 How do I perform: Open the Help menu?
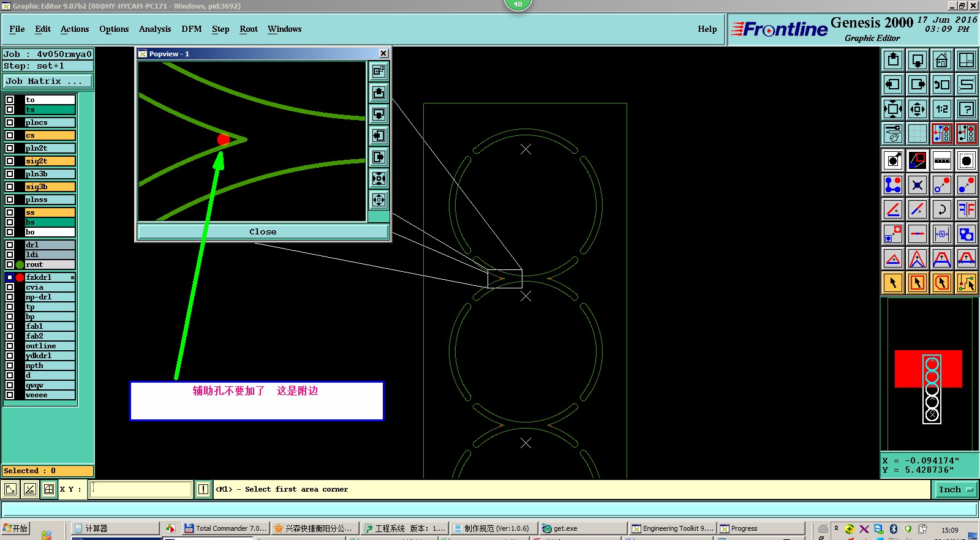coord(707,29)
